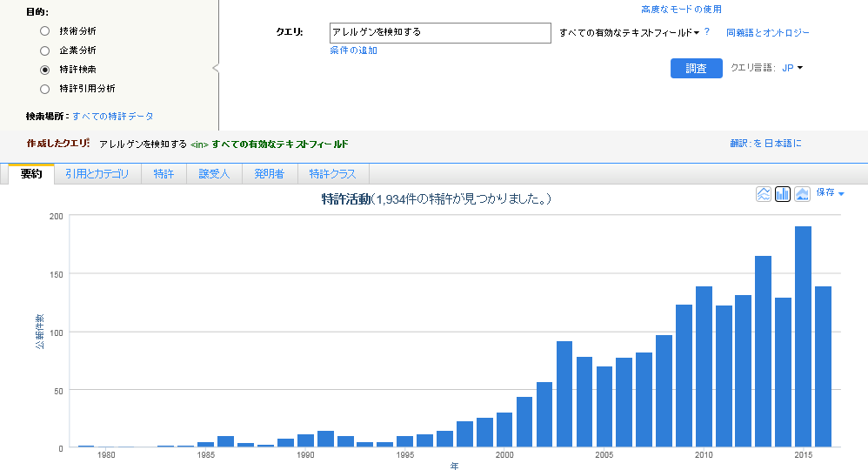The height and width of the screenshot is (470, 868).
Task: Click the chart bar for 2005
Action: (604, 406)
